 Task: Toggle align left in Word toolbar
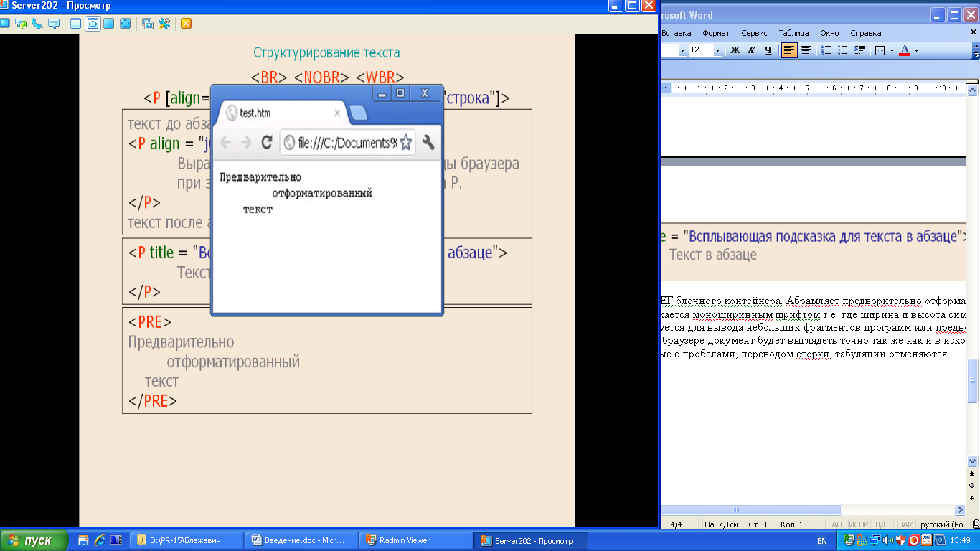789,50
